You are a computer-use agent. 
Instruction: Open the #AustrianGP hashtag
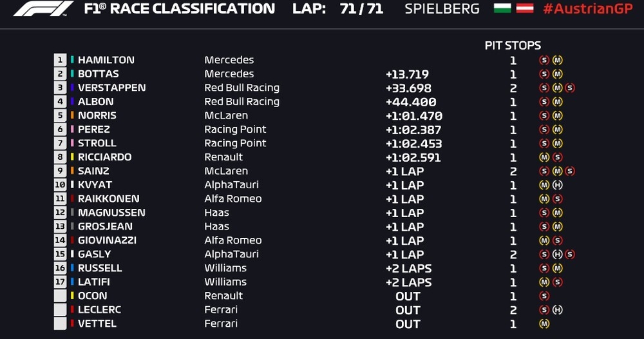click(x=588, y=9)
